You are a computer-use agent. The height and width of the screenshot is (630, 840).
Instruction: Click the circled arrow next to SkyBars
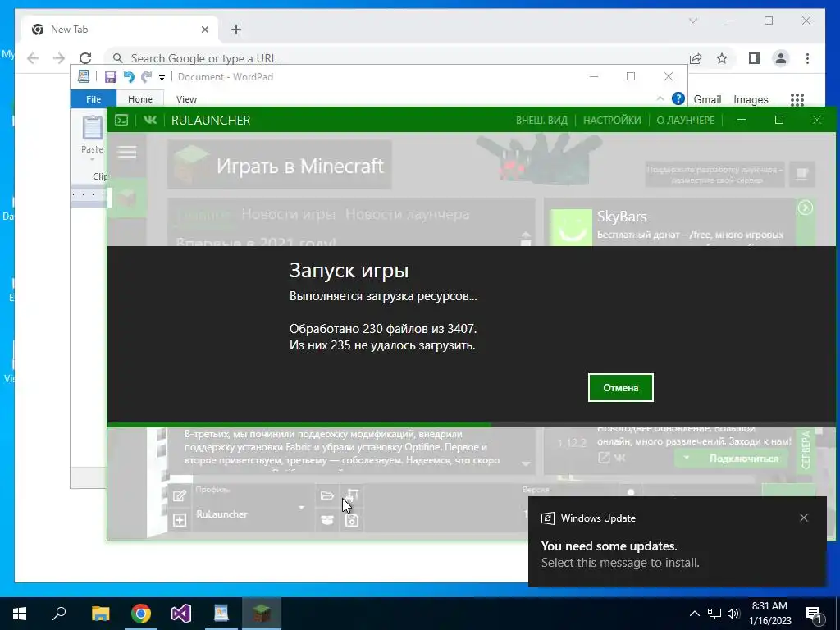click(806, 208)
